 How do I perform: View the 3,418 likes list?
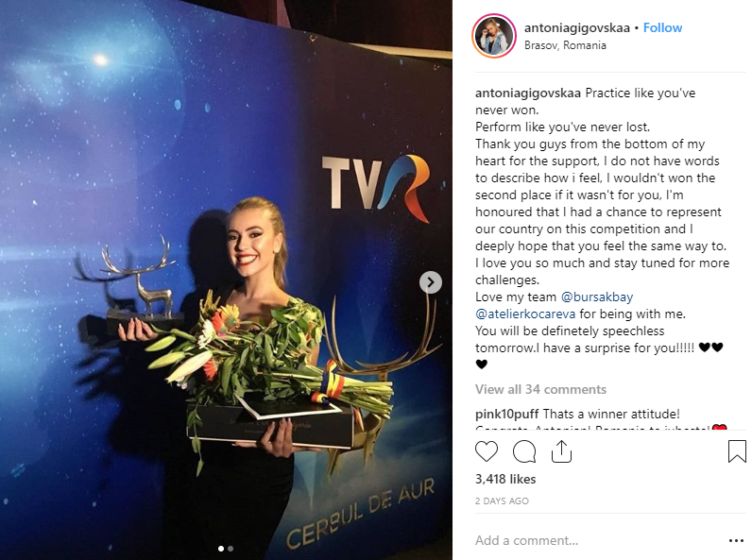[x=505, y=479]
